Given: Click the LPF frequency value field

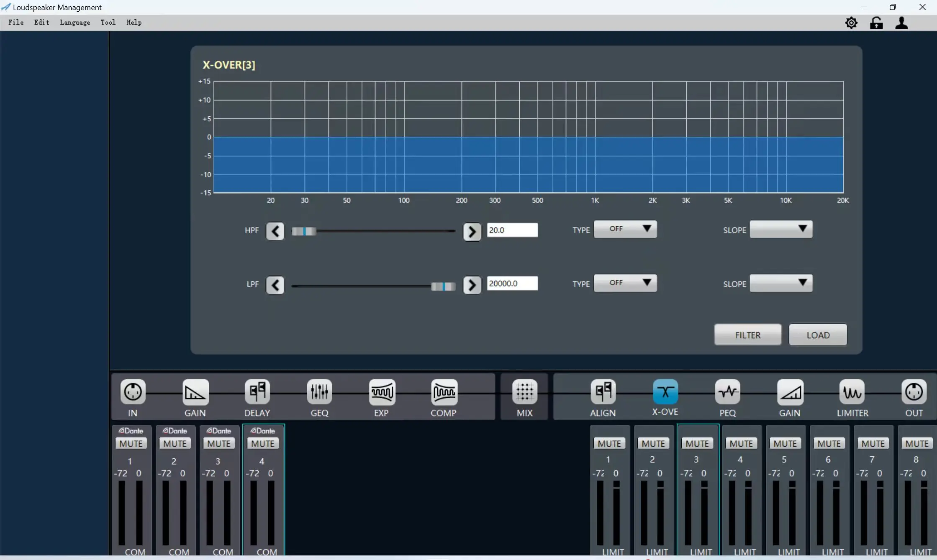Looking at the screenshot, I should (x=512, y=283).
